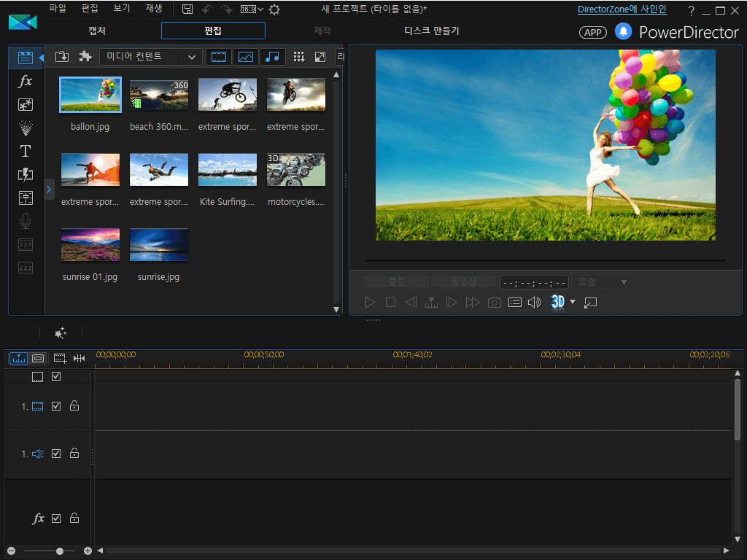Uncheck audio track 1 enable checkbox
This screenshot has height=560, width=747.
pyautogui.click(x=56, y=454)
